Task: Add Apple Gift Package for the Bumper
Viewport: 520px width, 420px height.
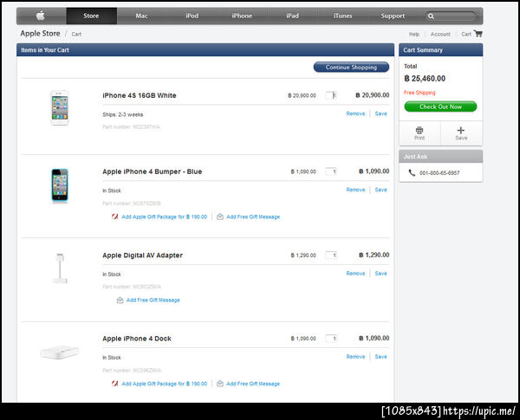Action: click(x=164, y=216)
